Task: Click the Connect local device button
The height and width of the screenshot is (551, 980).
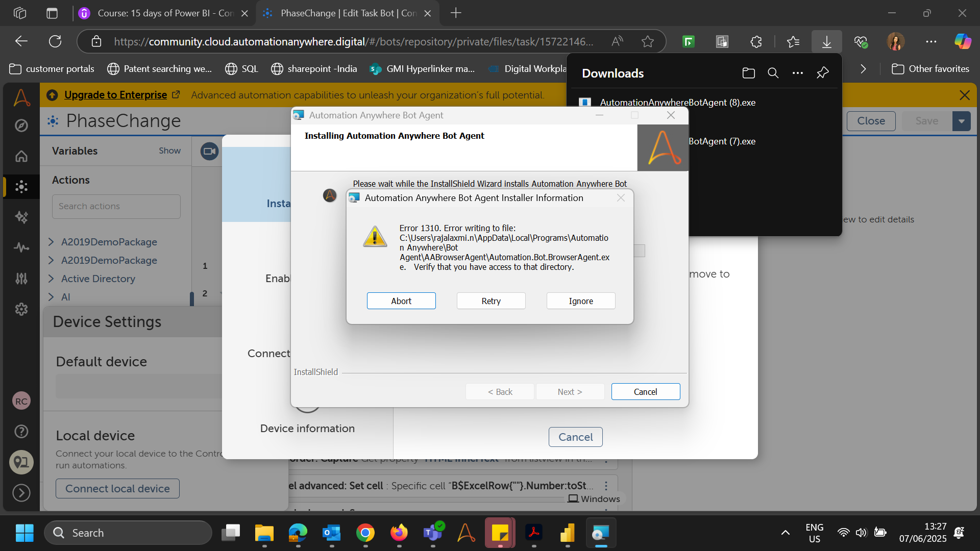Action: (x=117, y=488)
